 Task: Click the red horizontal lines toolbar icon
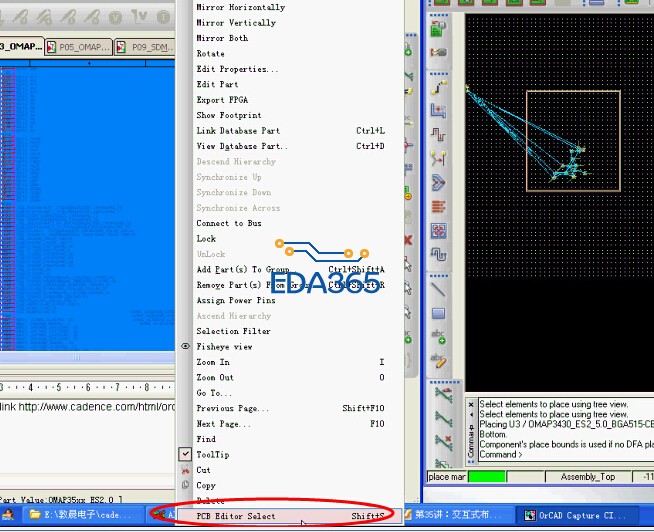coord(438,207)
